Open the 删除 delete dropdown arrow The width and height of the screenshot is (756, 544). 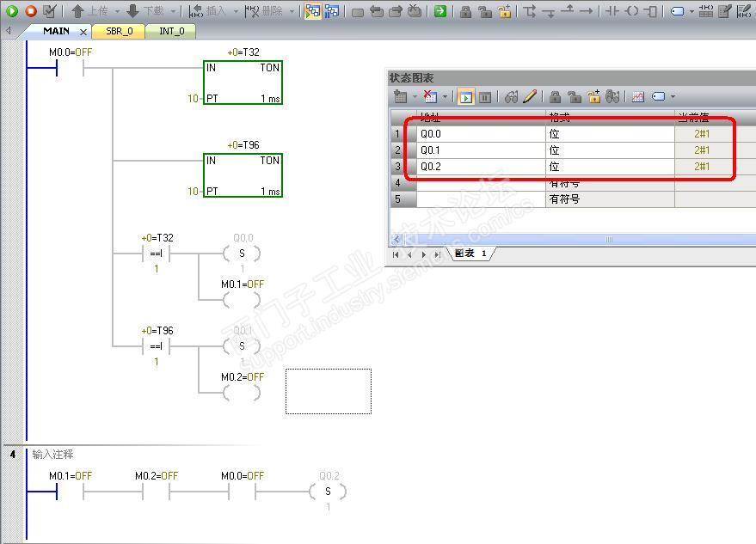tap(292, 10)
